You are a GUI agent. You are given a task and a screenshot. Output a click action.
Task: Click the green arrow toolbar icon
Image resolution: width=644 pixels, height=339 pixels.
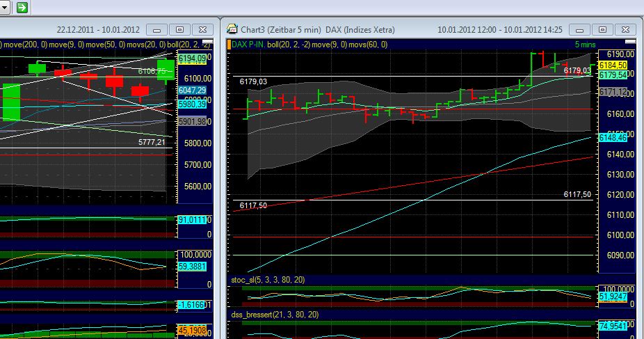[22, 7]
